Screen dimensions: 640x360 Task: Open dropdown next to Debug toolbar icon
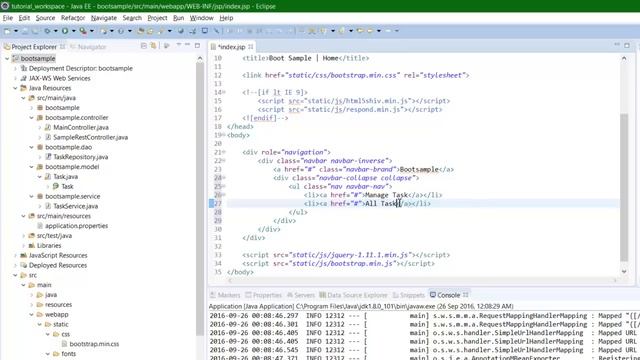pos(56,31)
